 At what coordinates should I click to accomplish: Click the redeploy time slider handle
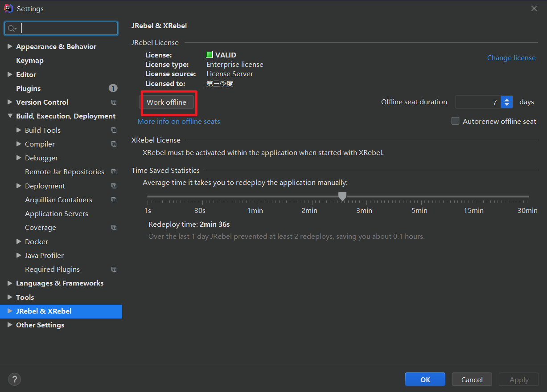[x=342, y=196]
